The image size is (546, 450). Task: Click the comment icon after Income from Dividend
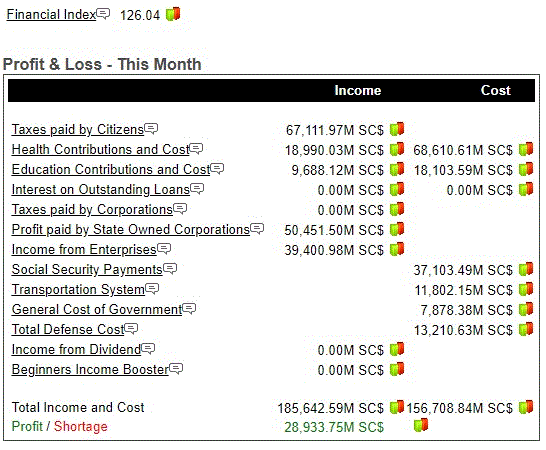tap(148, 348)
